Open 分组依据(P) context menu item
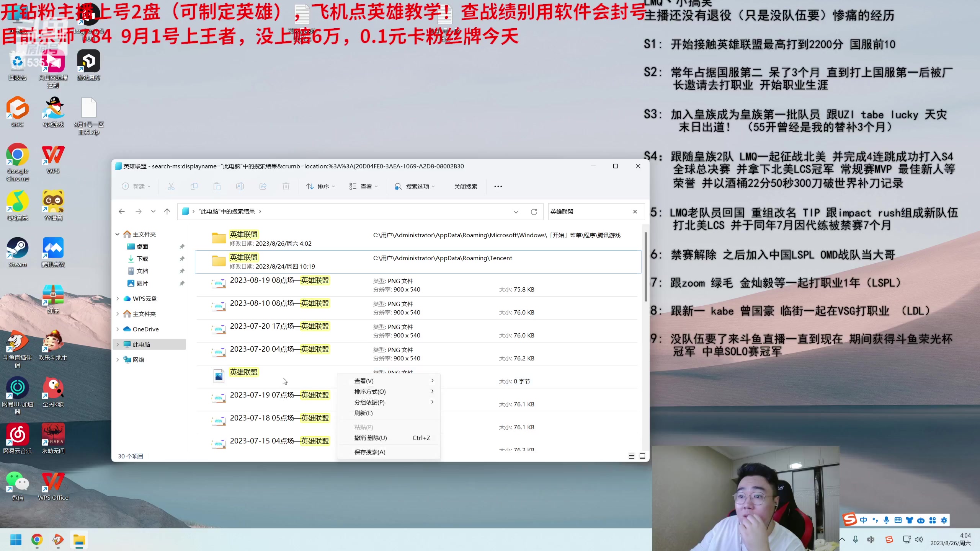The height and width of the screenshot is (551, 980). [x=389, y=402]
